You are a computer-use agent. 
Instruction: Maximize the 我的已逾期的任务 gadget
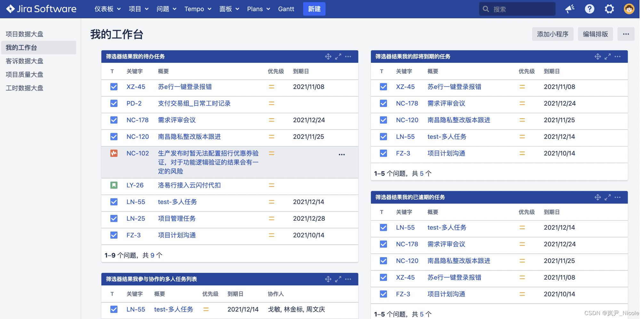pos(608,197)
